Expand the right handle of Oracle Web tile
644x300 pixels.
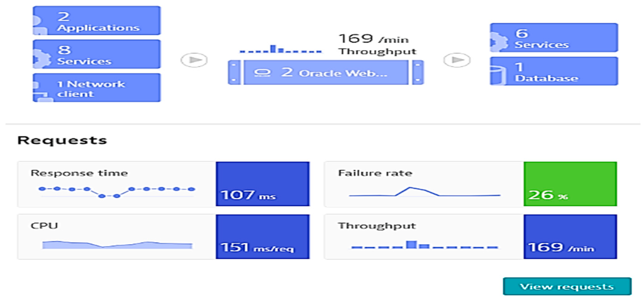point(418,73)
